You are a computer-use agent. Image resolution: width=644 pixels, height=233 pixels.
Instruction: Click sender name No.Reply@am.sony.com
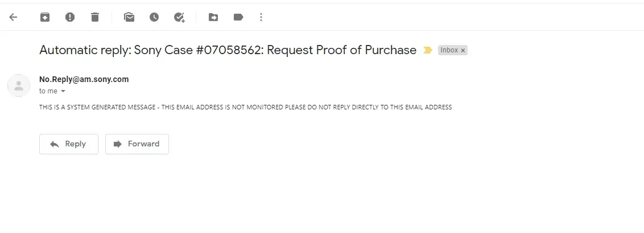(x=84, y=79)
